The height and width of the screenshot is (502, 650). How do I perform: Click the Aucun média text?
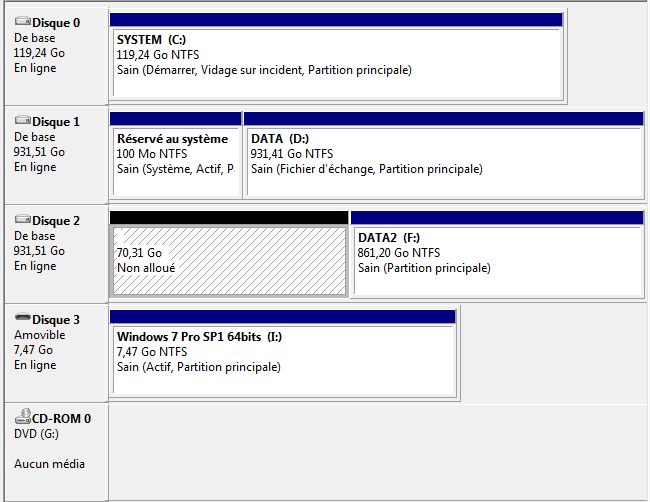pos(49,463)
